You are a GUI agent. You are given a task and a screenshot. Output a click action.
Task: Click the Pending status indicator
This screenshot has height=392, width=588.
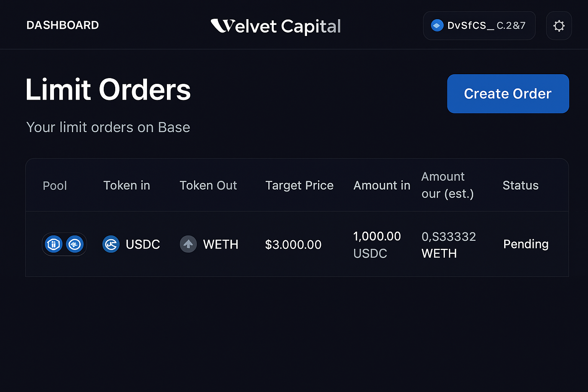pyautogui.click(x=526, y=244)
